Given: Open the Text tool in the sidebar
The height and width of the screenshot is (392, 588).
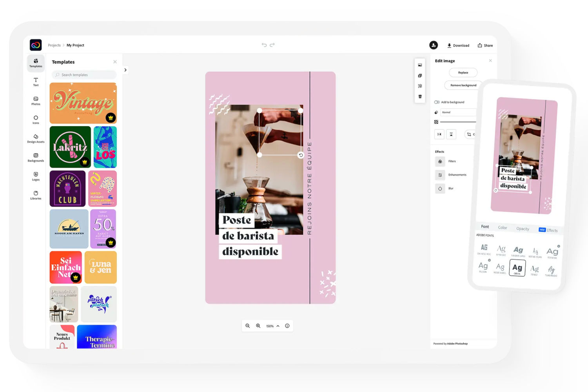Looking at the screenshot, I should point(36,82).
